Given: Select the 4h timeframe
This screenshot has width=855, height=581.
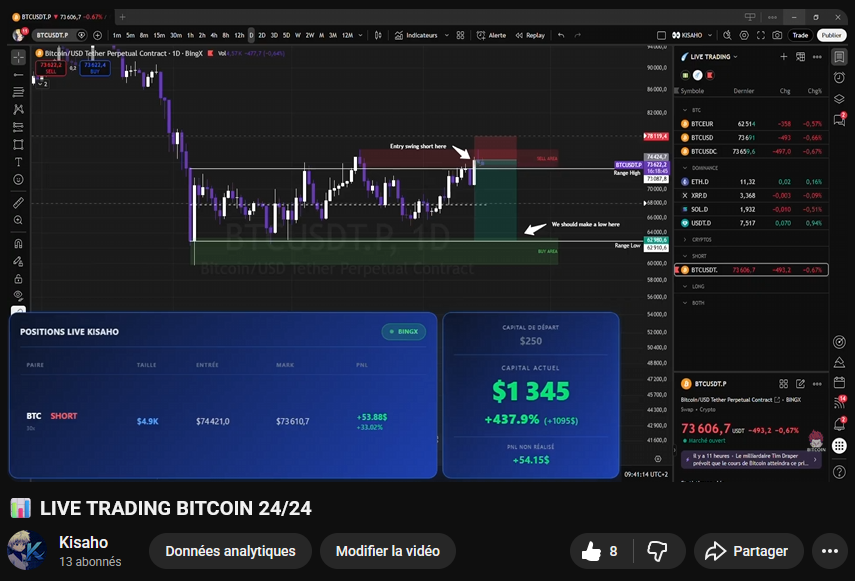Looking at the screenshot, I should pyautogui.click(x=214, y=35).
